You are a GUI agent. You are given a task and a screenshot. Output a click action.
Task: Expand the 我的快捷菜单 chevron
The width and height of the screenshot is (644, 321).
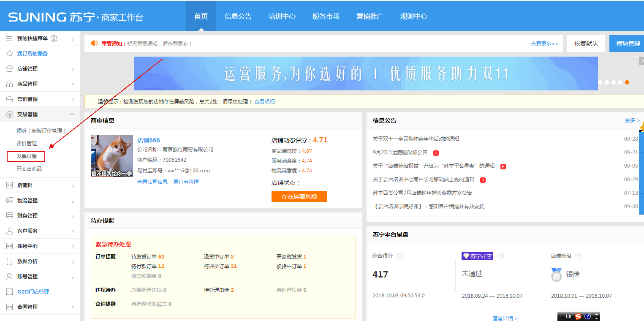coord(73,39)
